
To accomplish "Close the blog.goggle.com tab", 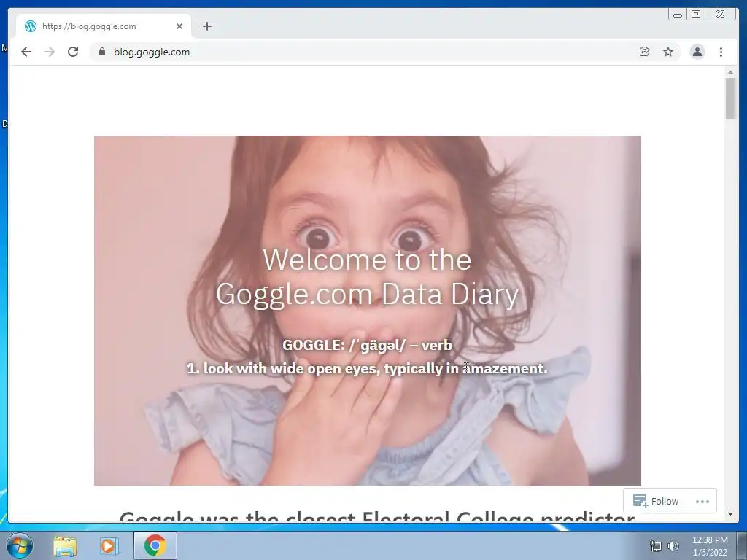I will coord(179,26).
